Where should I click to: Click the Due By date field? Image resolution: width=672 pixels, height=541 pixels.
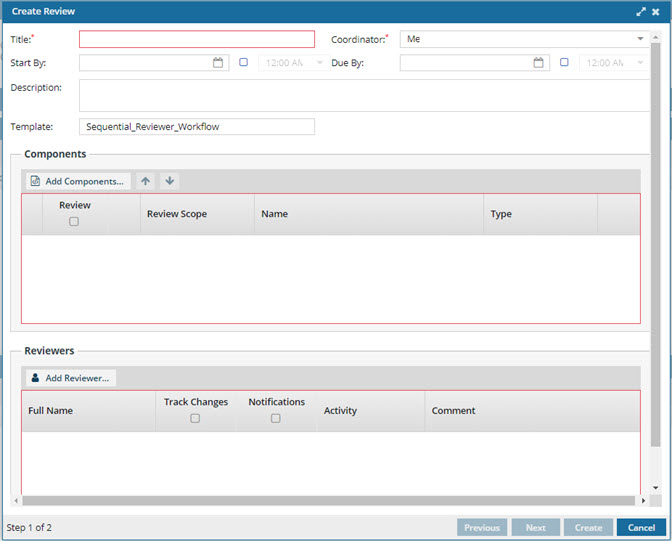coord(466,63)
